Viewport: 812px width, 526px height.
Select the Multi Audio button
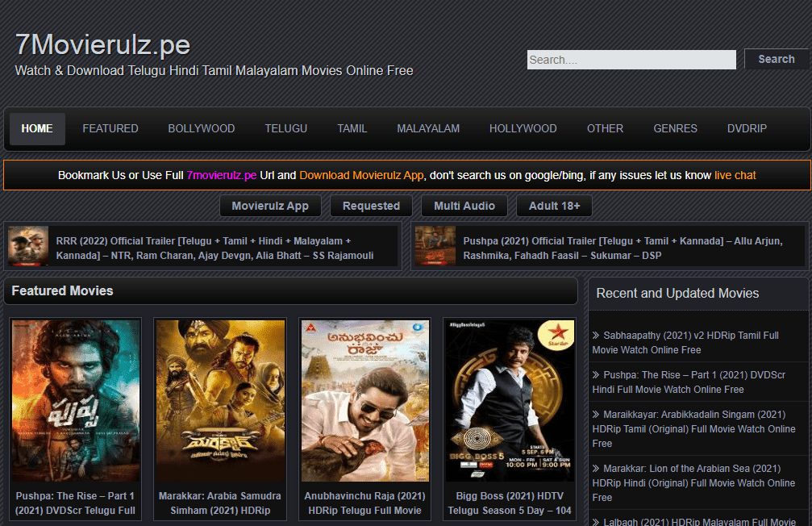click(464, 206)
